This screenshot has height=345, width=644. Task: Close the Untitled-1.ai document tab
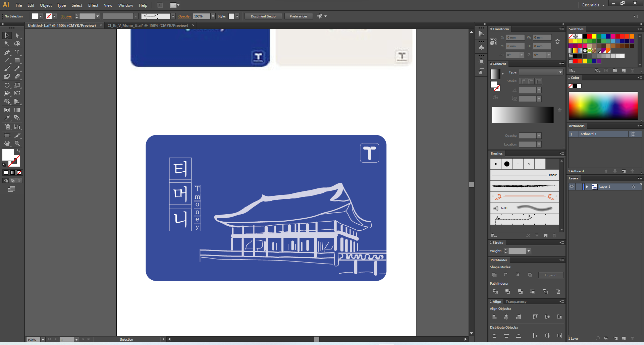pos(101,25)
